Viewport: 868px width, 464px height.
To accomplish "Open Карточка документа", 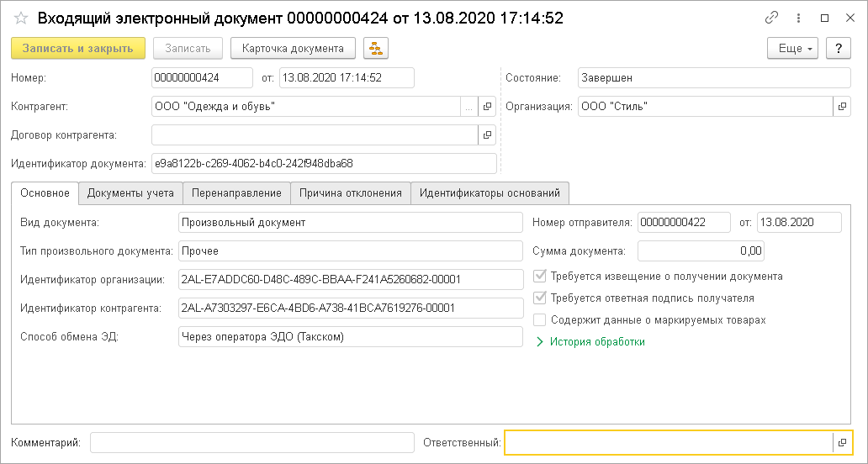I will pos(293,49).
